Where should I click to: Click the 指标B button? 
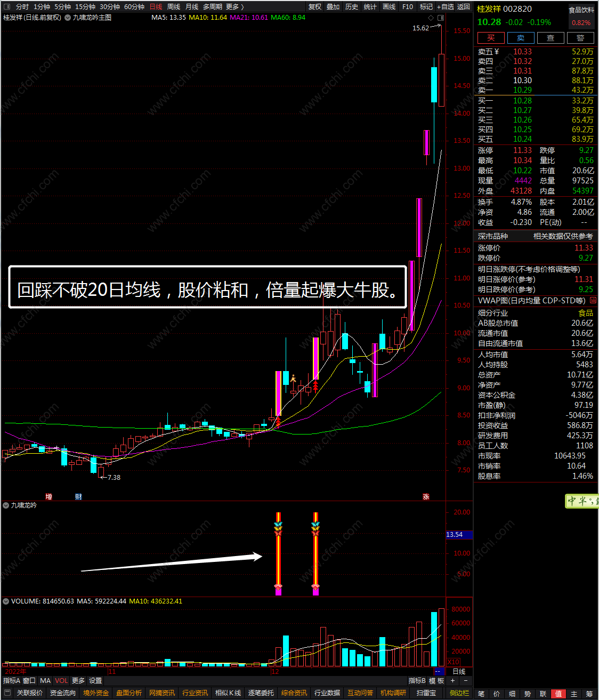tap(417, 681)
